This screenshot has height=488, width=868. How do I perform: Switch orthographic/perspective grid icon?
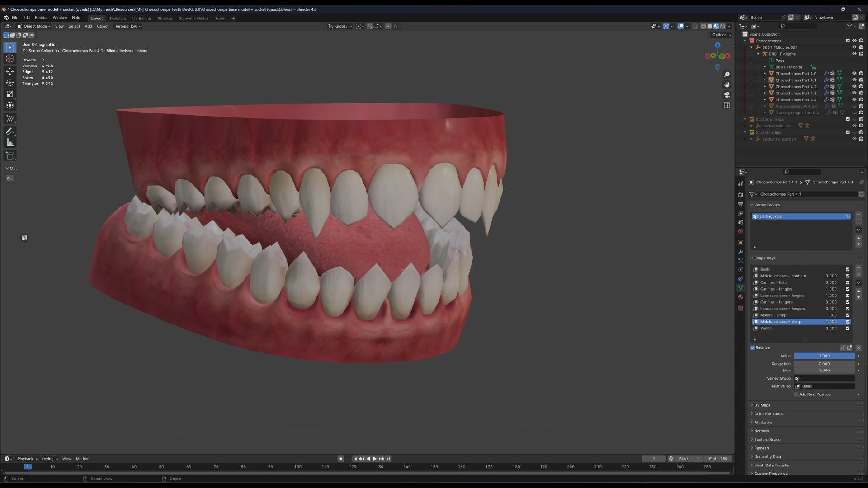tap(726, 105)
